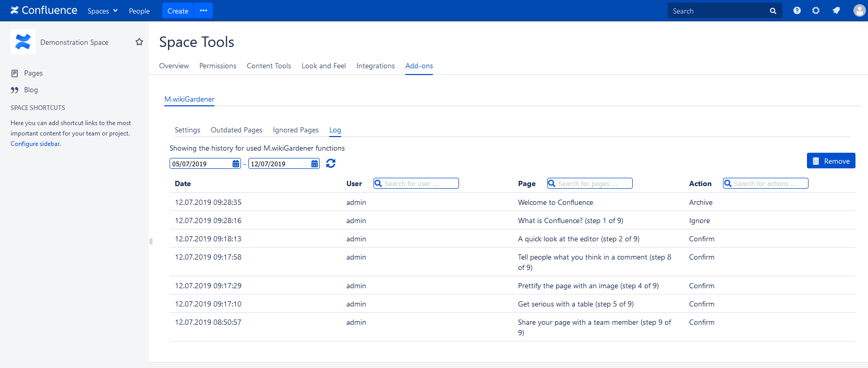
Task: Open the more create options ellipsis
Action: tap(203, 10)
